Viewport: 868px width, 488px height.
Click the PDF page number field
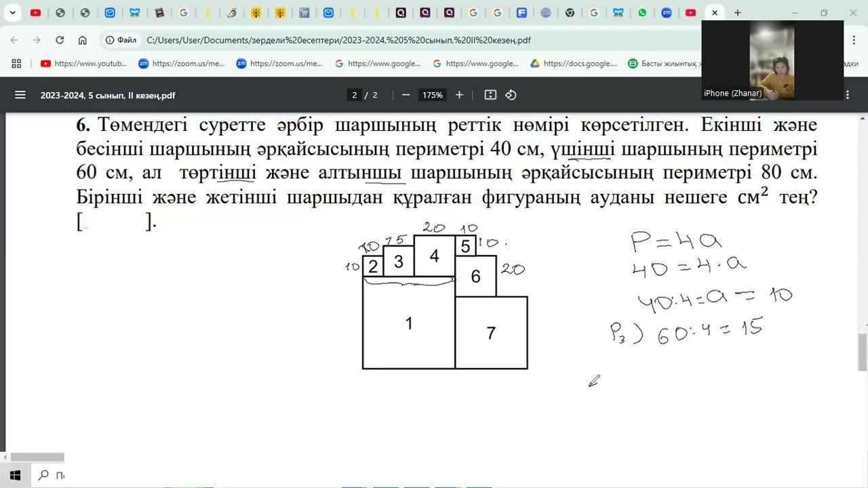click(354, 95)
